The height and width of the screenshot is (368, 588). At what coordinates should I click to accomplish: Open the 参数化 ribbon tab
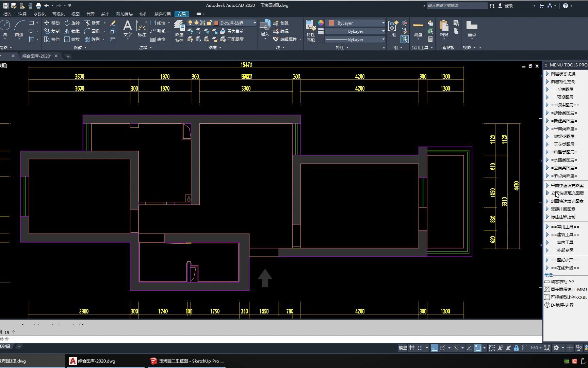pyautogui.click(x=39, y=14)
